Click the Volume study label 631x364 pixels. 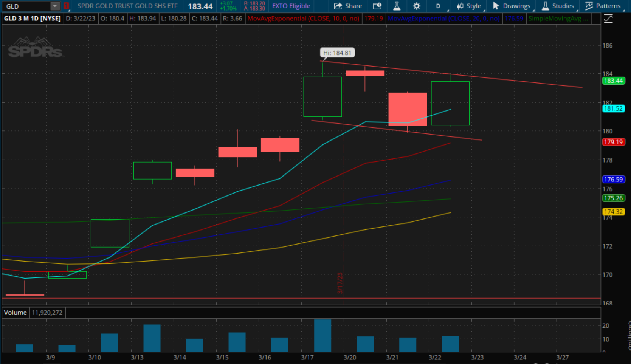15,313
